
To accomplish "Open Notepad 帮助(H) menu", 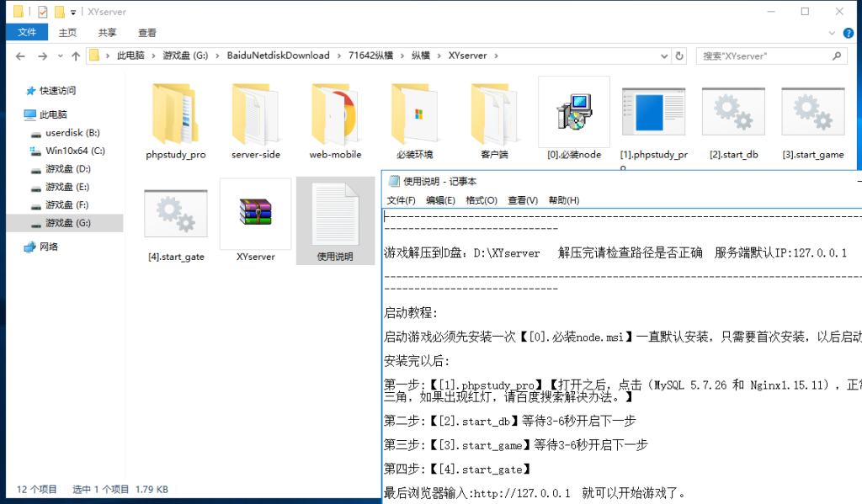I will tap(564, 200).
